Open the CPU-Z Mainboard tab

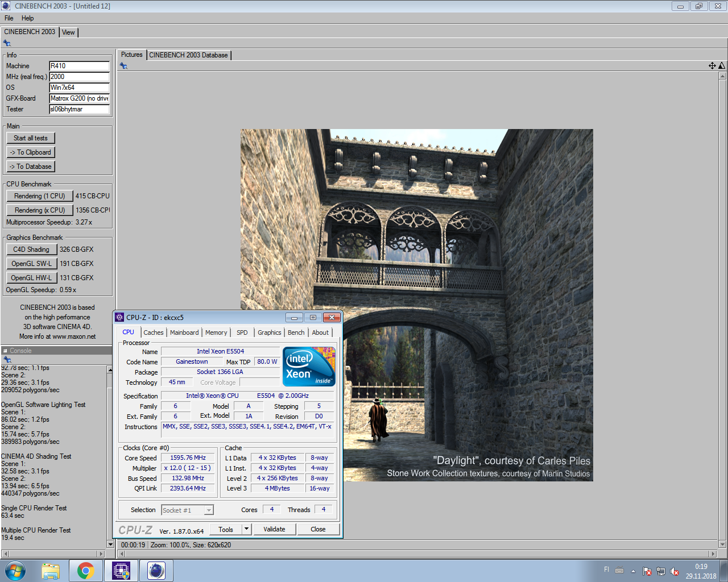coord(184,332)
